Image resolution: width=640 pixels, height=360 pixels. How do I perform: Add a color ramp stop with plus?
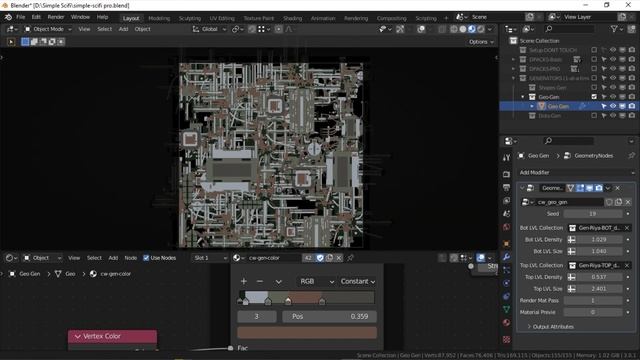[x=244, y=282]
